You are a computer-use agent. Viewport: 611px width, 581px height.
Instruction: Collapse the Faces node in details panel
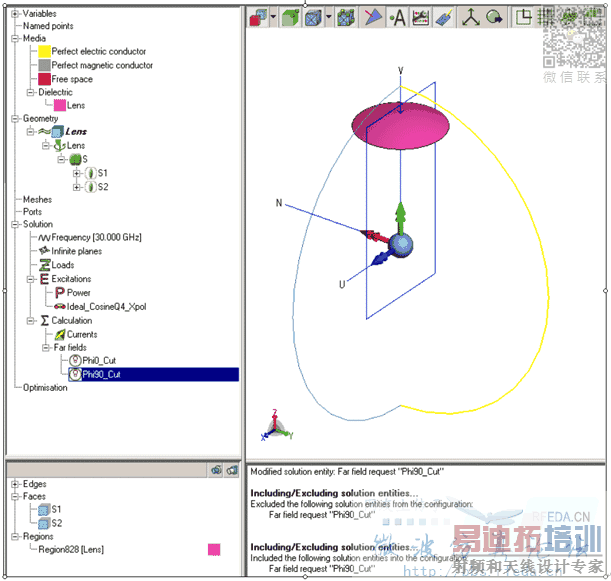15,496
